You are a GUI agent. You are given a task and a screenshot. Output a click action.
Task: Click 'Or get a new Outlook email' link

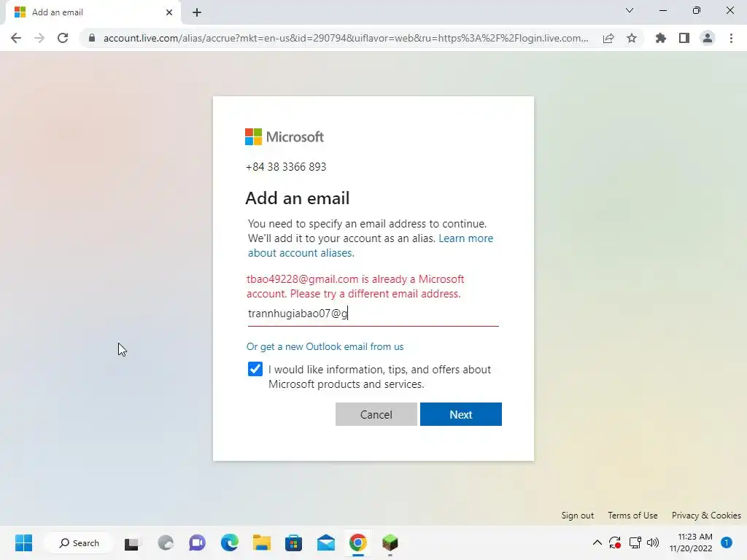pos(325,346)
